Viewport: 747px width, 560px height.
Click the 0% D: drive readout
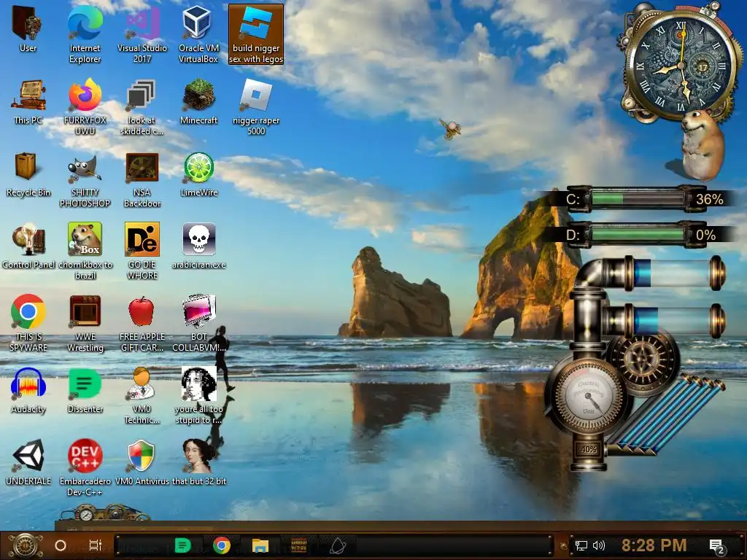click(705, 235)
